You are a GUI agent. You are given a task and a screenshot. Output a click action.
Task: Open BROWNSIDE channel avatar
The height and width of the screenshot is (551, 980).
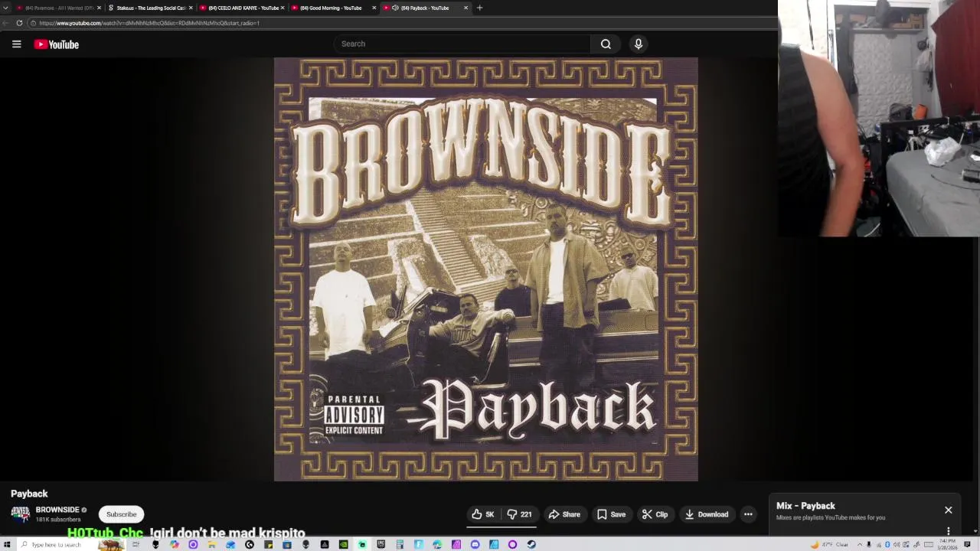20,514
